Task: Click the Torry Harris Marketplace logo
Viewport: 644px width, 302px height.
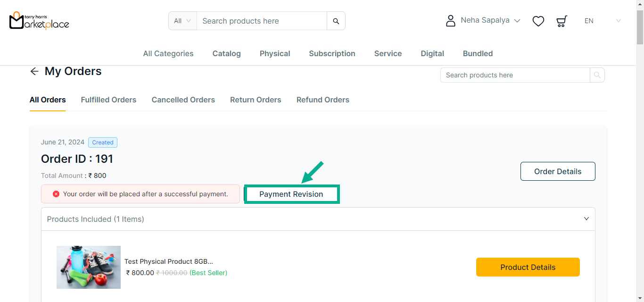Action: [x=39, y=21]
